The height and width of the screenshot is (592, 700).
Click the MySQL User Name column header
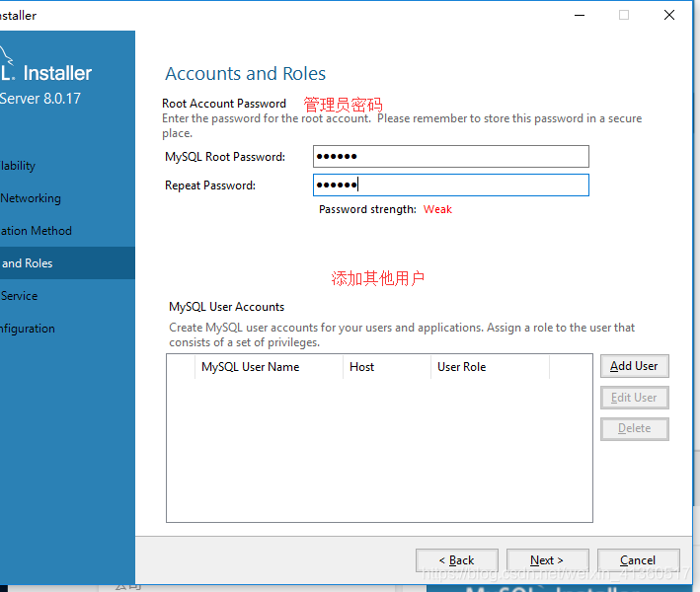tap(269, 367)
